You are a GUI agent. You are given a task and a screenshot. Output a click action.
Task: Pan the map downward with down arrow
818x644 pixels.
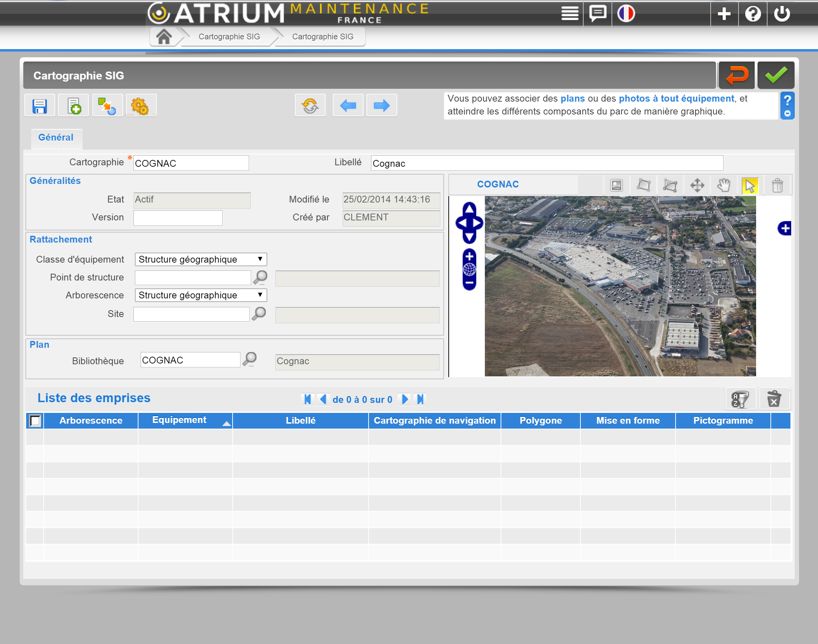469,238
